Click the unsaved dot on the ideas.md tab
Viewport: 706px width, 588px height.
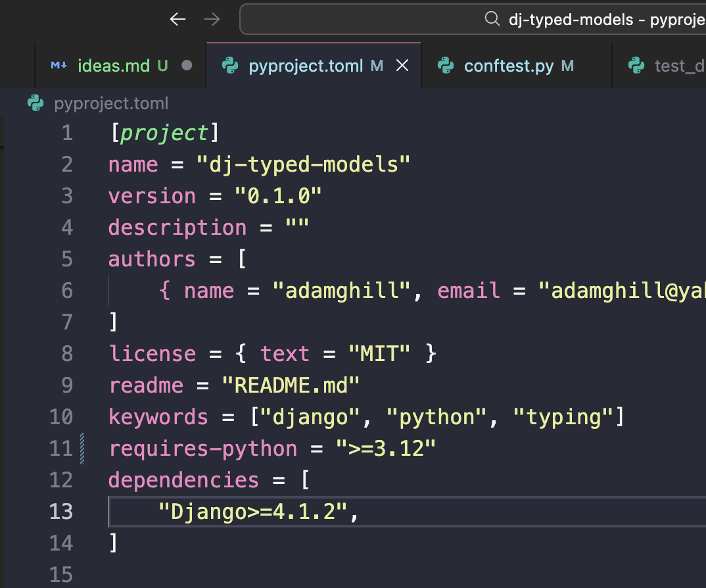tap(187, 66)
